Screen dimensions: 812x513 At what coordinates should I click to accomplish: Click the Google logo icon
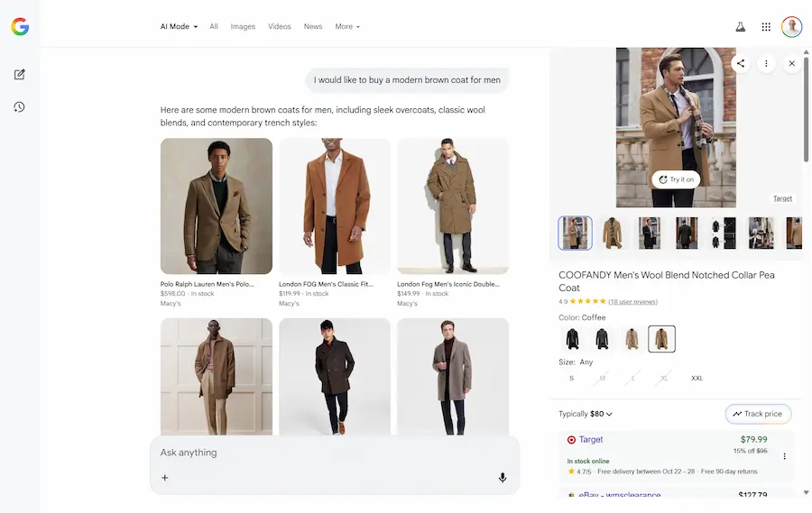[20, 27]
